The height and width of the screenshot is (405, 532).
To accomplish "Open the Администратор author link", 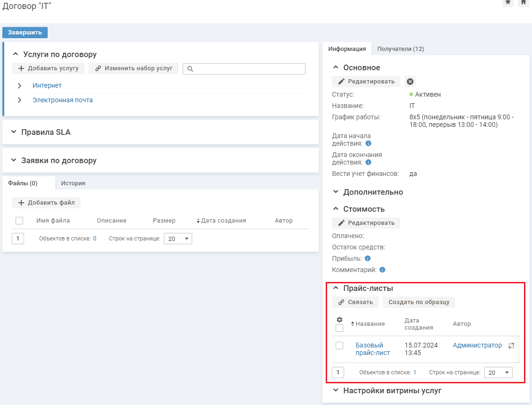I will [x=477, y=346].
